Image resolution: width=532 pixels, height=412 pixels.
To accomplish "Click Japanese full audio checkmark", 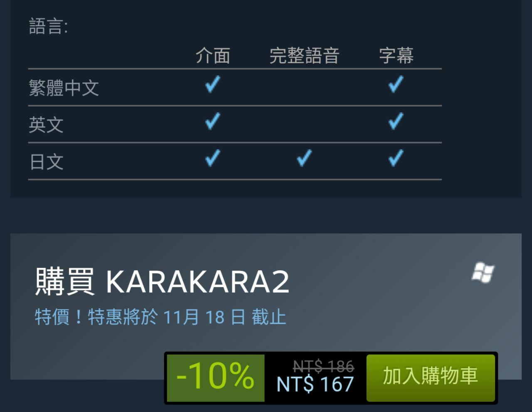I will [304, 158].
